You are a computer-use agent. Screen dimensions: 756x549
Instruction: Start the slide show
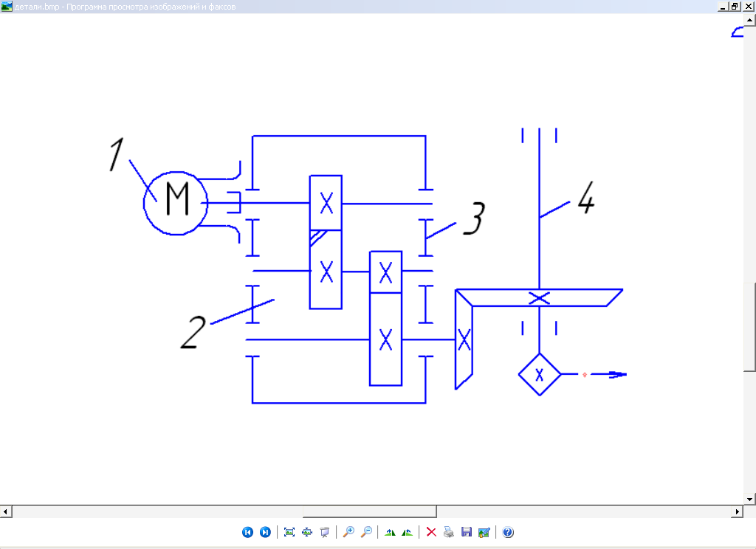pos(323,532)
